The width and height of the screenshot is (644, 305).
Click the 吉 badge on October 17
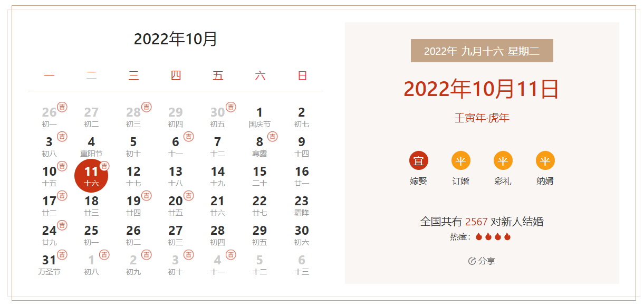[62, 196]
